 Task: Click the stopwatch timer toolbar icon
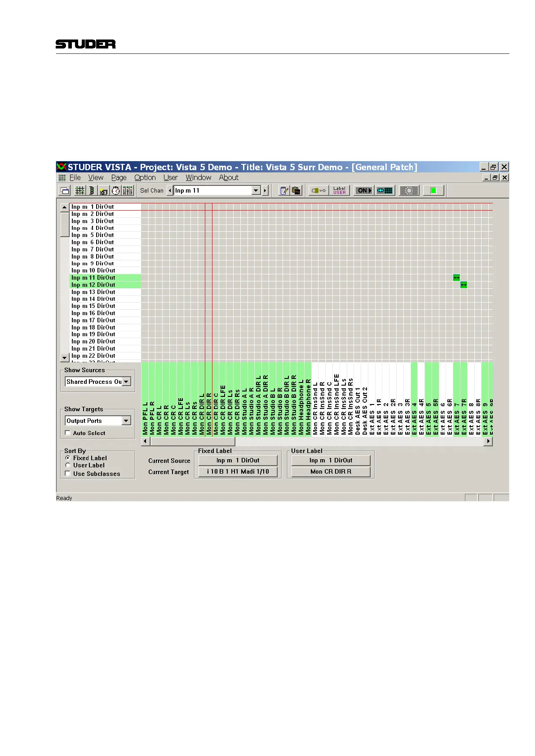[116, 190]
